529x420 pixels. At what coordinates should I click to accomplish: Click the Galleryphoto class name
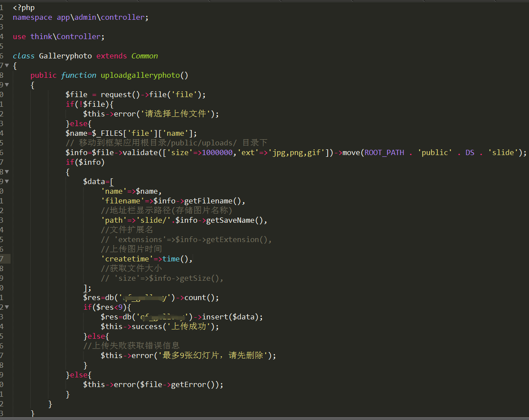[66, 56]
